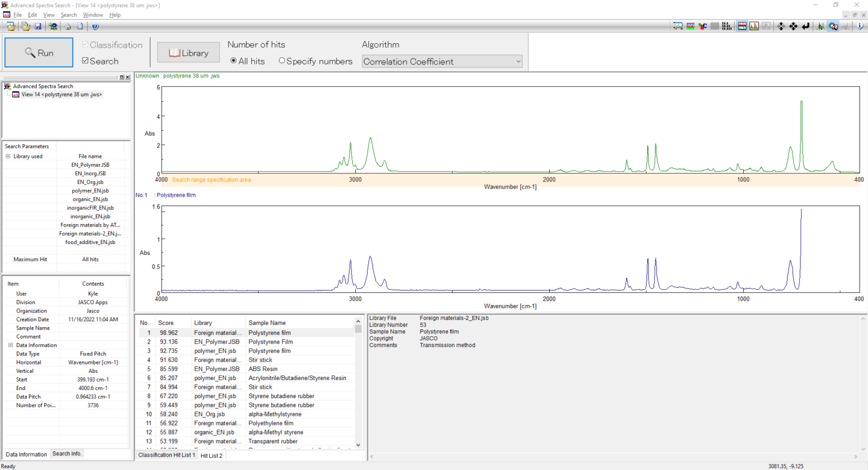This screenshot has width=868, height=470.
Task: Open the print preview icon
Action: point(79,26)
